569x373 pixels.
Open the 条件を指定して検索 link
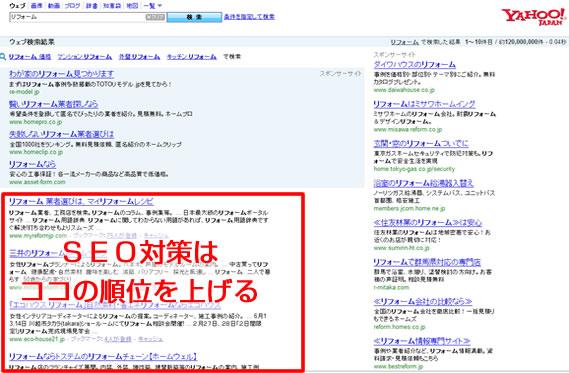click(249, 17)
